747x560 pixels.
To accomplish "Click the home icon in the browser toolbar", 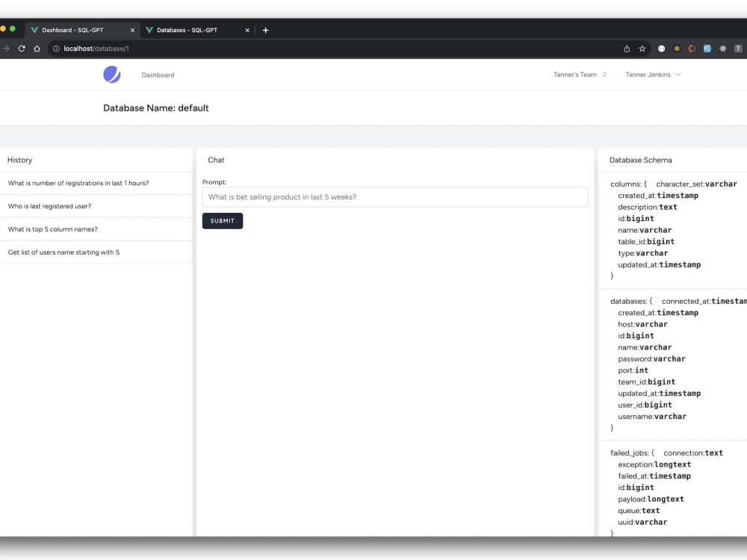I will 37,48.
